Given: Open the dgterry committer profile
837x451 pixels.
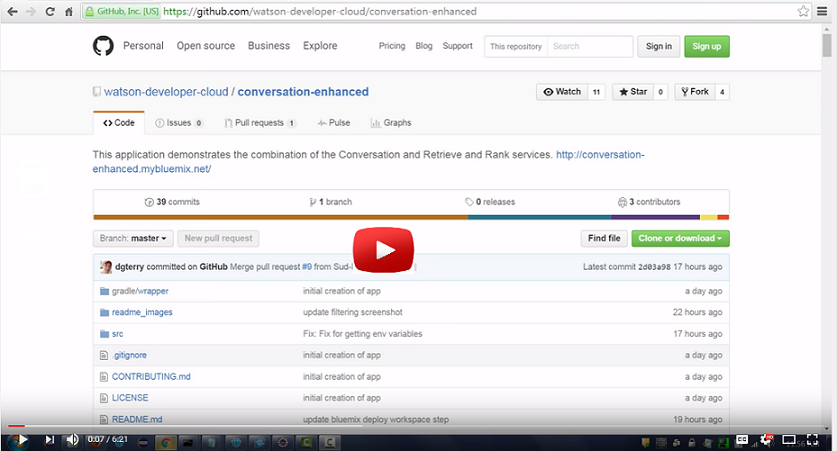Looking at the screenshot, I should click(130, 267).
